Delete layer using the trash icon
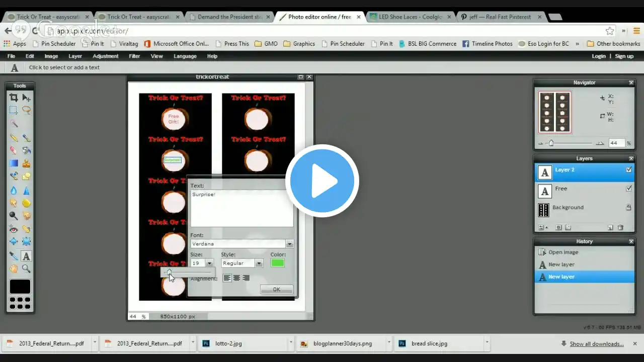The image size is (644, 362). (620, 228)
